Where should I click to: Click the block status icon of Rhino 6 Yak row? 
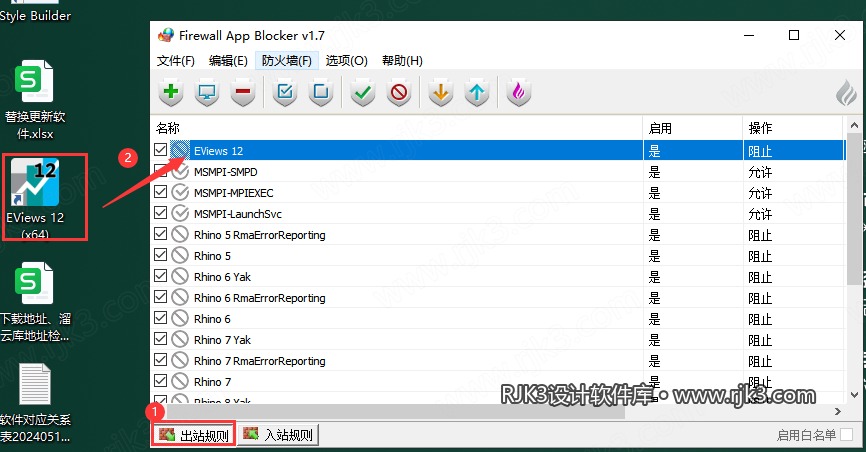pos(179,276)
